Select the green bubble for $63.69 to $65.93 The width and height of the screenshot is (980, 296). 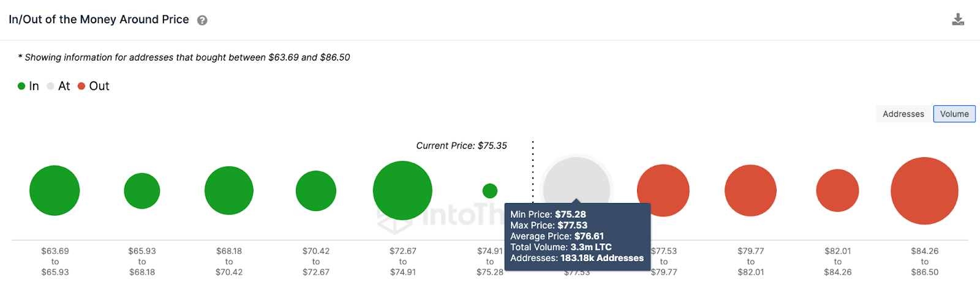55,190
